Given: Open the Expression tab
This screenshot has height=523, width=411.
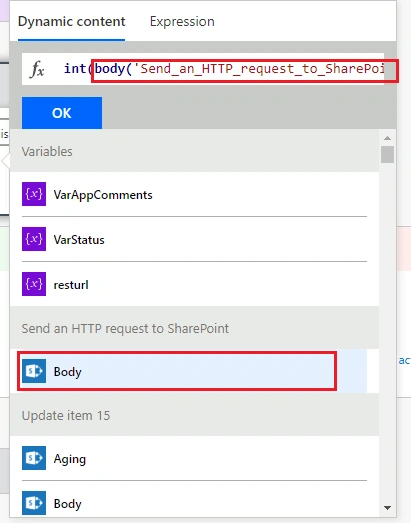Looking at the screenshot, I should click(x=182, y=22).
